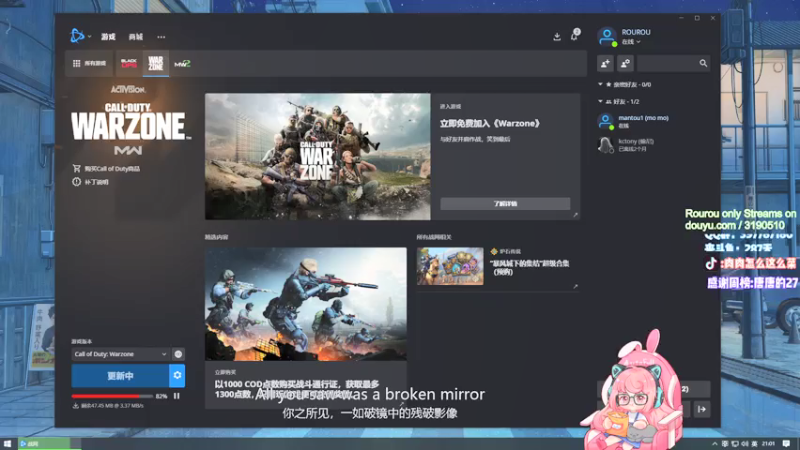Screen dimensions: 800x450
Task: Show all games grid button
Action: [89, 63]
